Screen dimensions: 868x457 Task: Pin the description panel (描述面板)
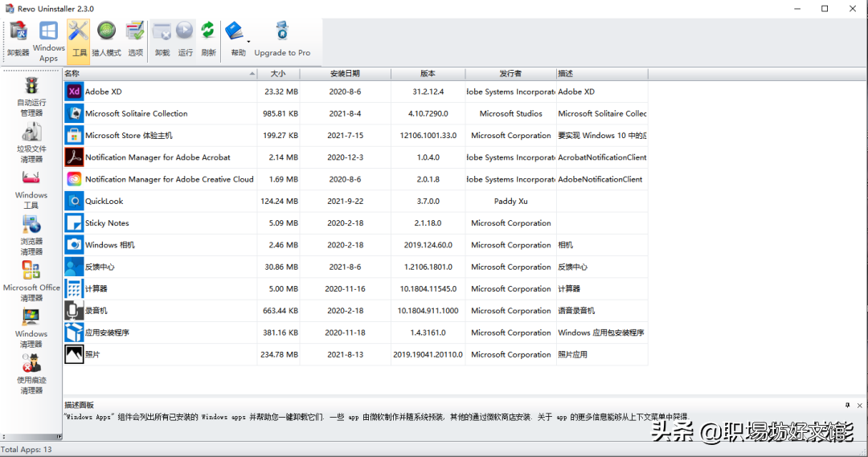(848, 406)
